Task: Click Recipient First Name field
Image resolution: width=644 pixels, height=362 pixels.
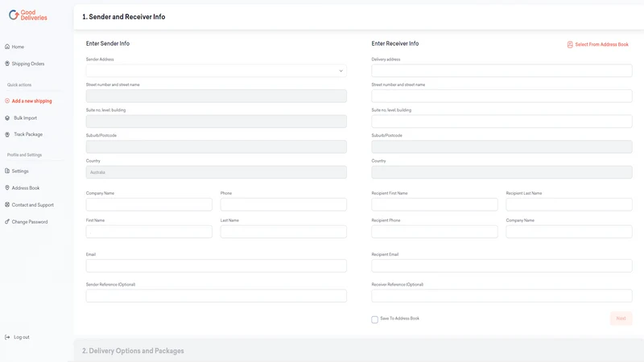Action: 435,204
